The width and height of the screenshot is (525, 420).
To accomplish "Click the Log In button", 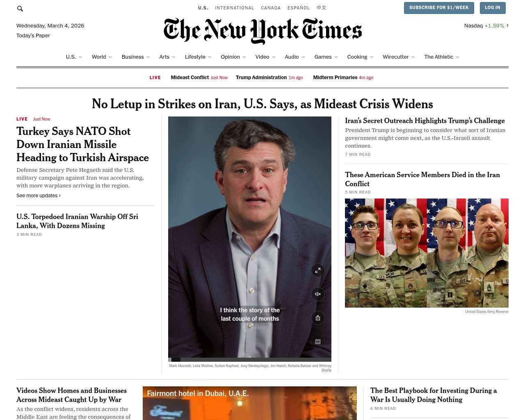I will (492, 8).
